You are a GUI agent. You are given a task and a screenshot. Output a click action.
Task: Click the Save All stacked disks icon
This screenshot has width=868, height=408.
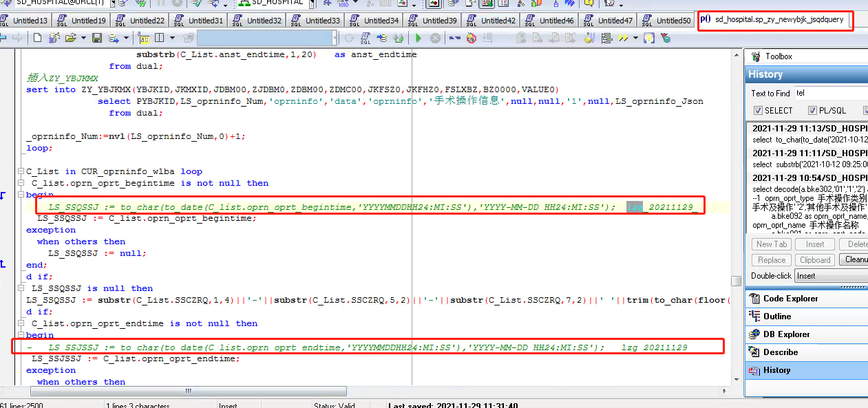coord(114,38)
